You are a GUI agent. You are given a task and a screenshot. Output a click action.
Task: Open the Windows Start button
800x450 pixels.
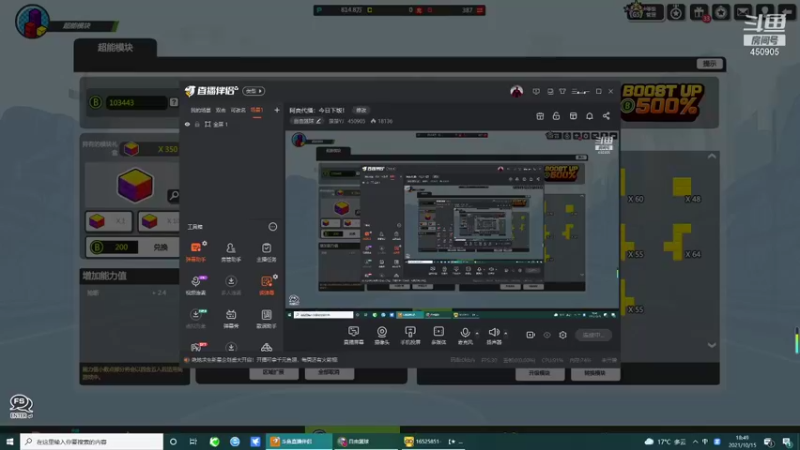point(10,441)
